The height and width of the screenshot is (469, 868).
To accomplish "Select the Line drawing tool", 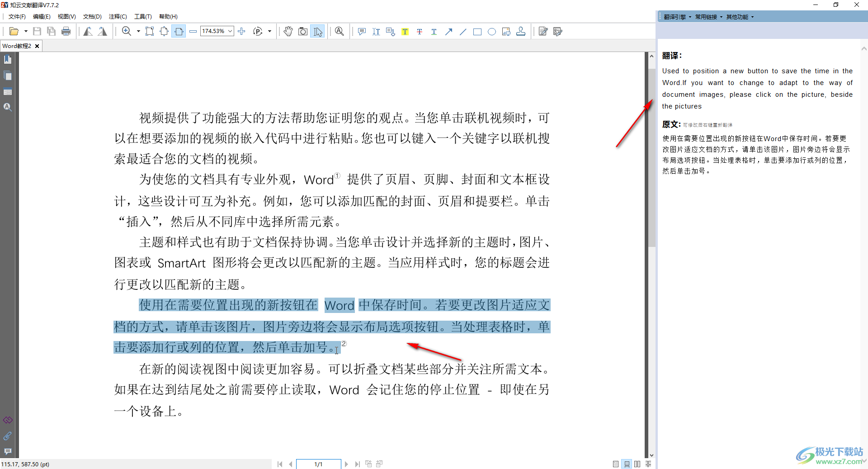I will tap(463, 31).
